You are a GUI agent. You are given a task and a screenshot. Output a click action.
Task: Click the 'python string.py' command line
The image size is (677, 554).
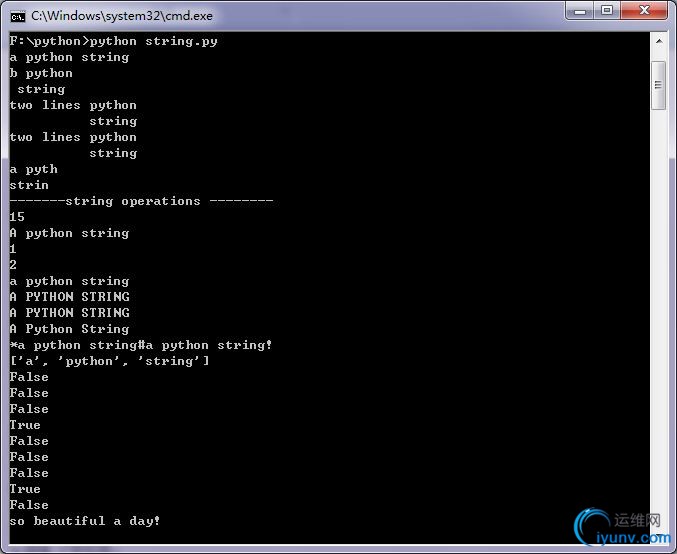pos(114,41)
